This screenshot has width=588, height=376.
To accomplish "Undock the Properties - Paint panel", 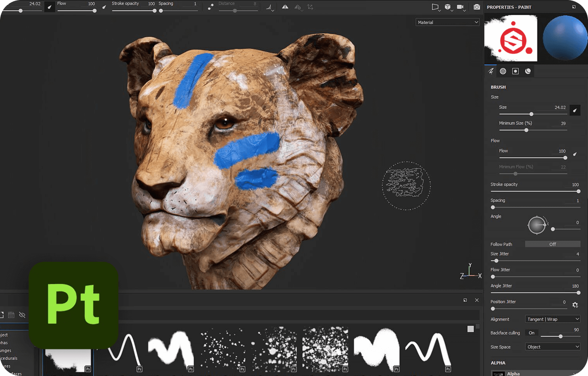I will [574, 7].
